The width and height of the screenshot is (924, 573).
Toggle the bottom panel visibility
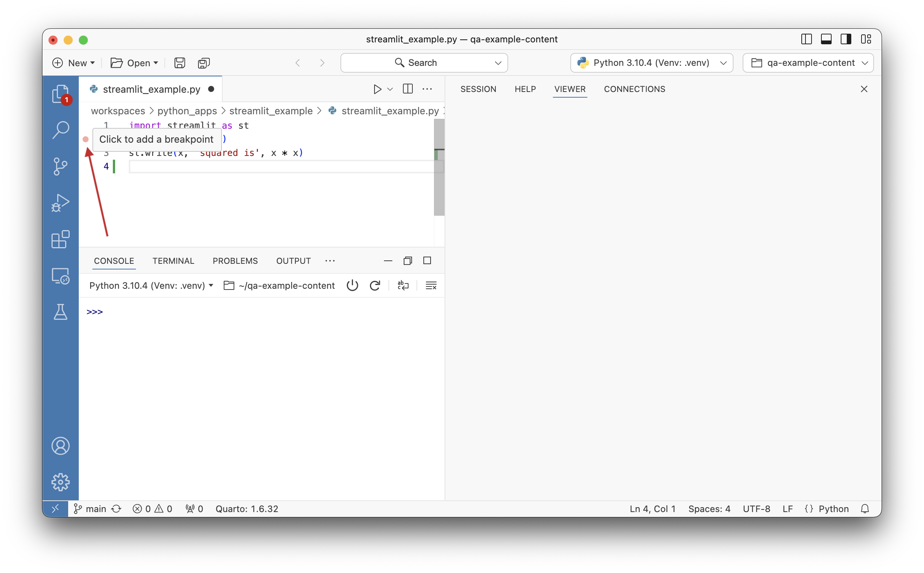tap(827, 39)
